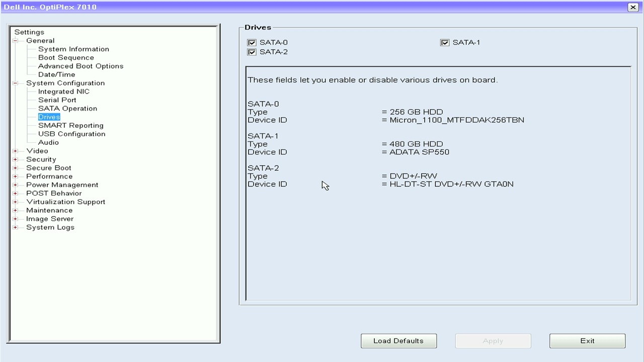
Task: Close the OptiPlex 7010 setup window
Action: click(633, 7)
